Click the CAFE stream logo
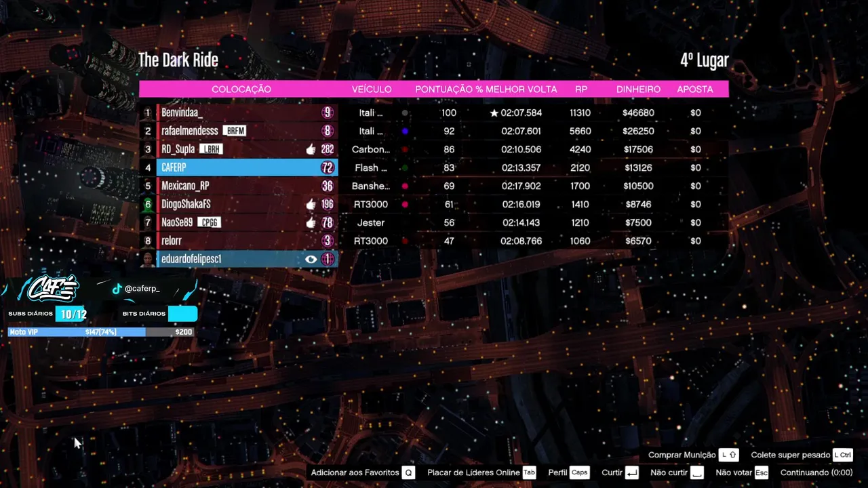The height and width of the screenshot is (488, 868). pos(53,289)
